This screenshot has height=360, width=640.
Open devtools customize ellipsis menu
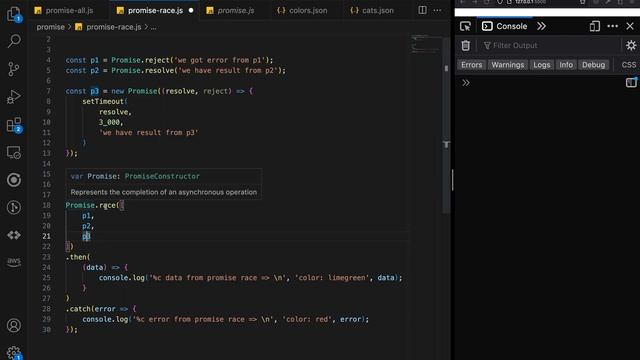(x=613, y=26)
